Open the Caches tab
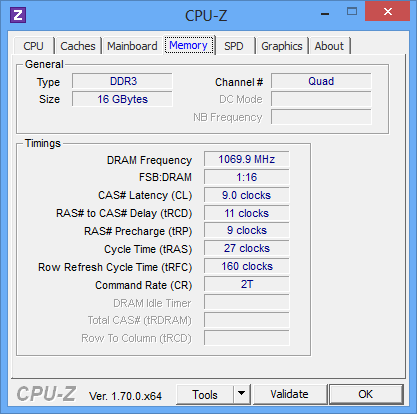The height and width of the screenshot is (414, 417). 78,46
